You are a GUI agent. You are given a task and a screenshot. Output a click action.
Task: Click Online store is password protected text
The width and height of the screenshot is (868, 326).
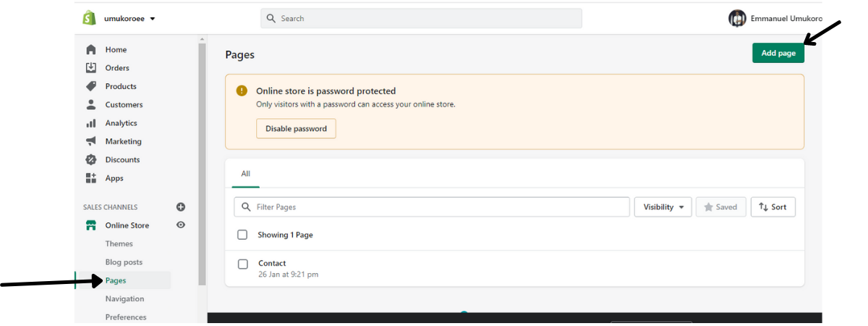(326, 91)
